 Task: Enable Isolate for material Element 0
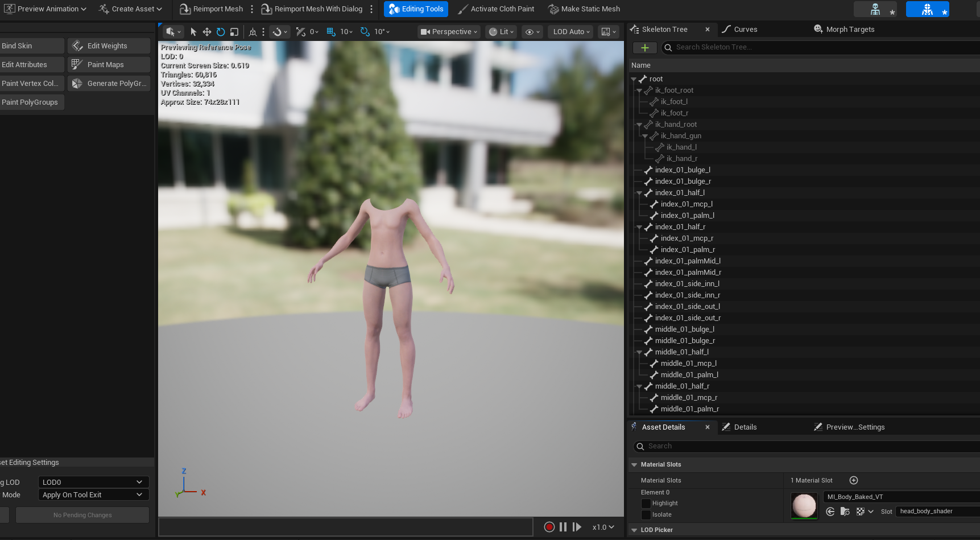646,514
